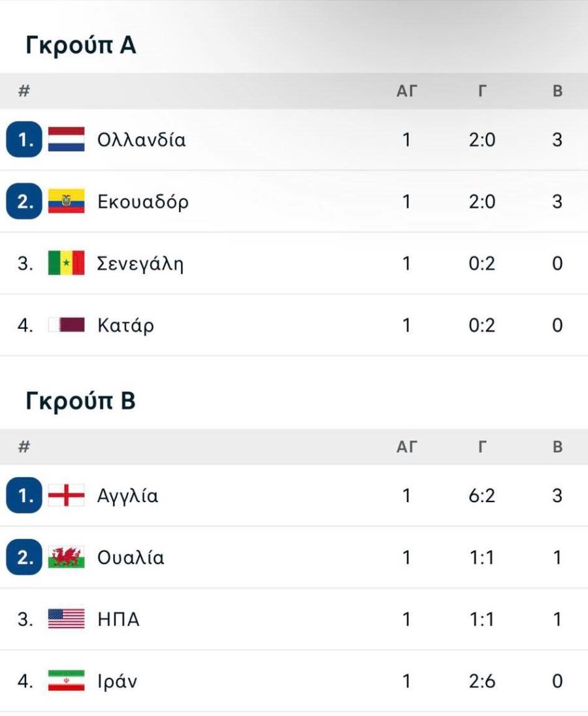Click the Γκρουπ B heading

pyautogui.click(x=81, y=400)
